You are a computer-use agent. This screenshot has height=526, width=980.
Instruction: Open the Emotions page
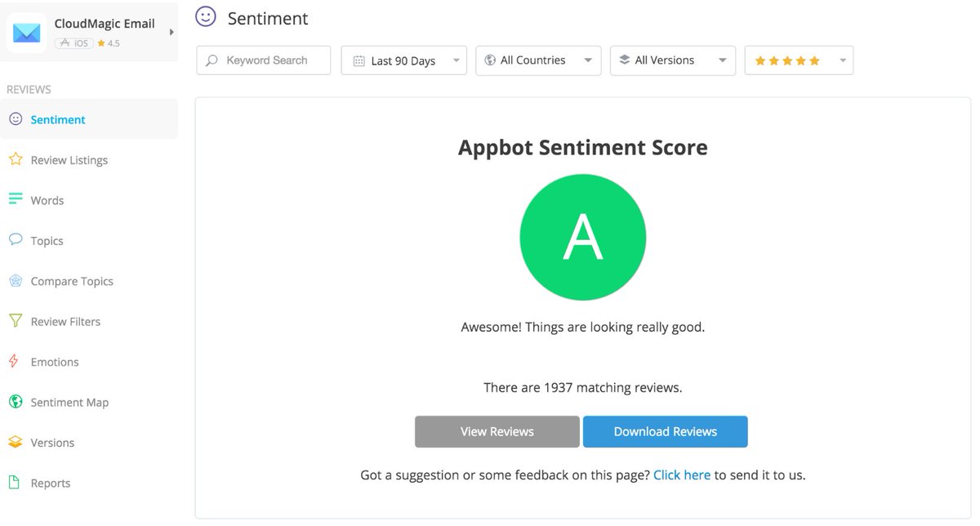(55, 362)
